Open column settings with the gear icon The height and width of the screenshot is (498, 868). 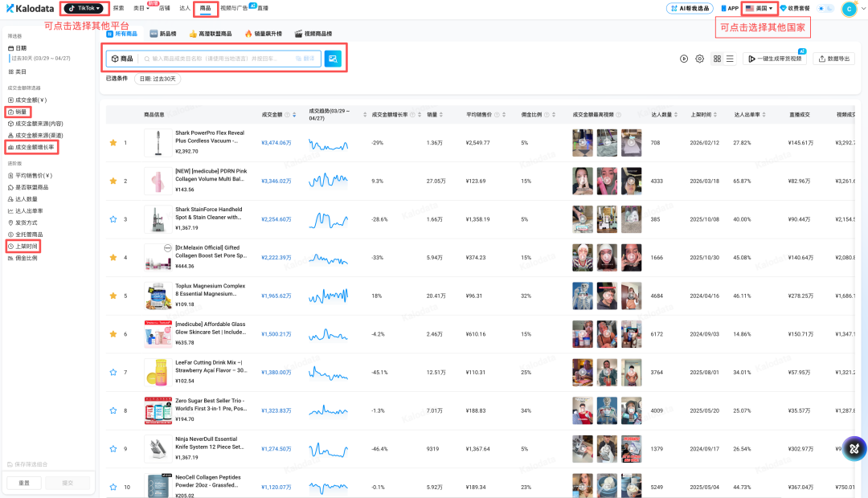(x=700, y=59)
